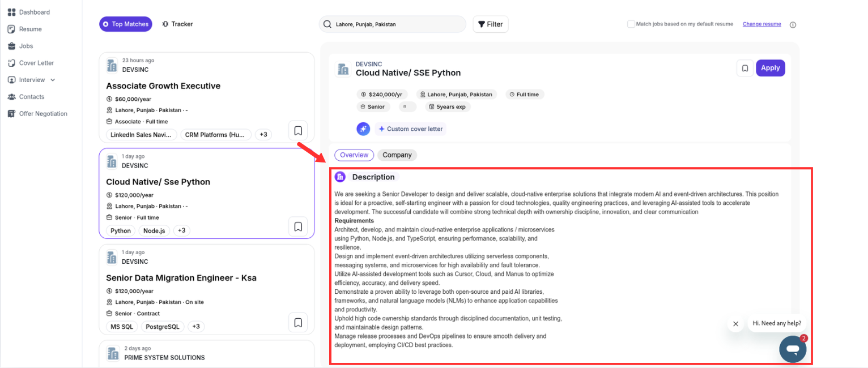Click Lahore, Punjab, Pakistan badge in details
This screenshot has width=868, height=368.
point(457,95)
